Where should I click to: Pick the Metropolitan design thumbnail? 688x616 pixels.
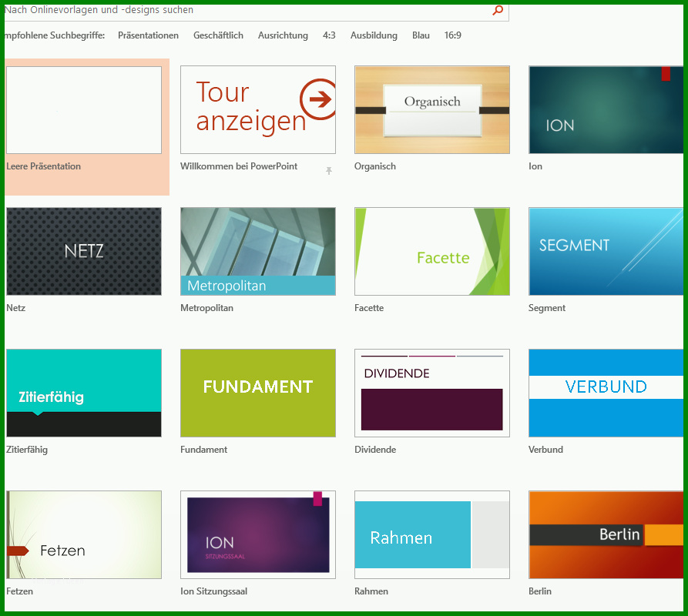258,252
